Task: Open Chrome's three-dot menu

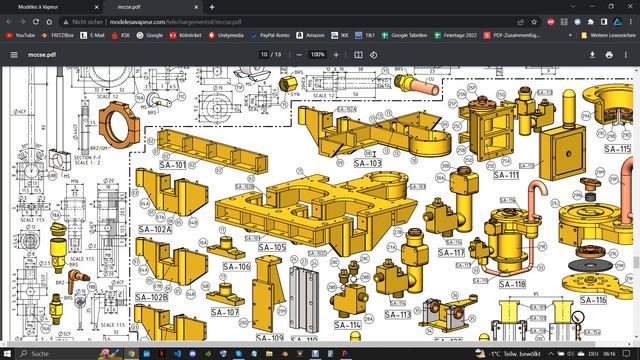Action: tap(631, 22)
